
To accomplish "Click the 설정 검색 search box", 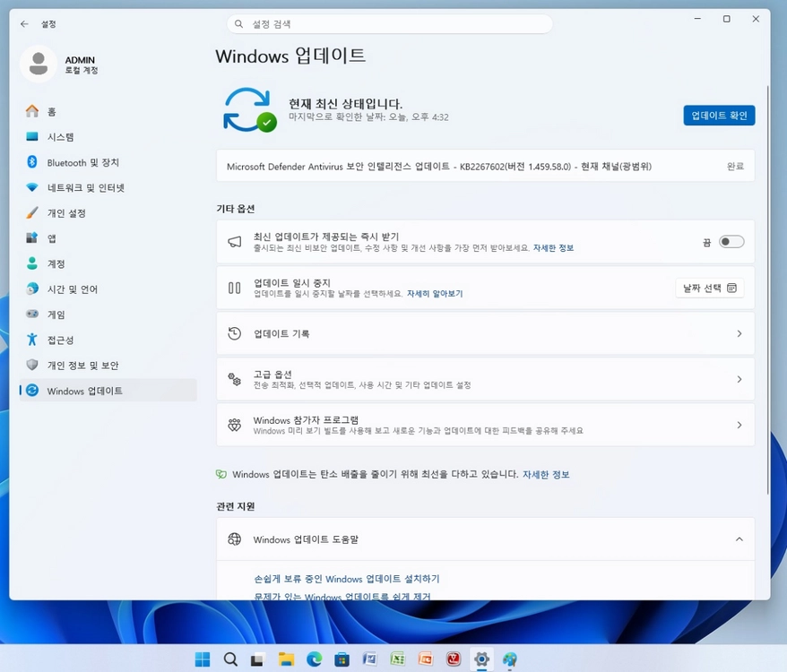I will [x=390, y=24].
